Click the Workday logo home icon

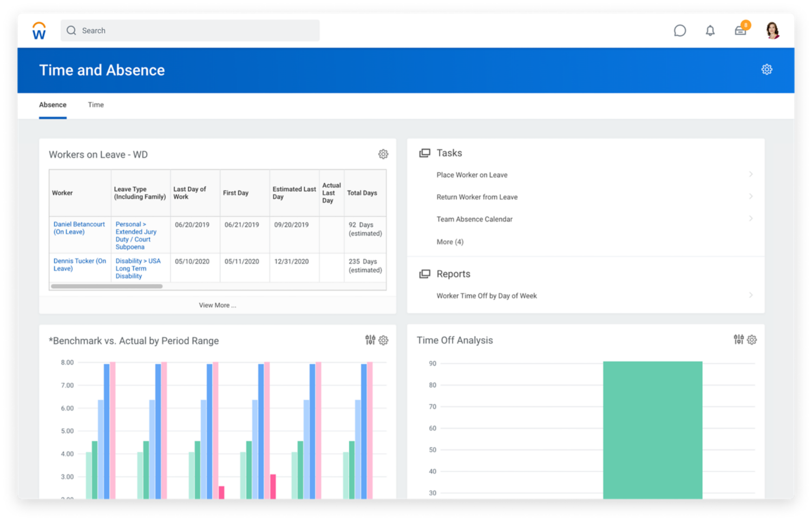click(x=39, y=31)
